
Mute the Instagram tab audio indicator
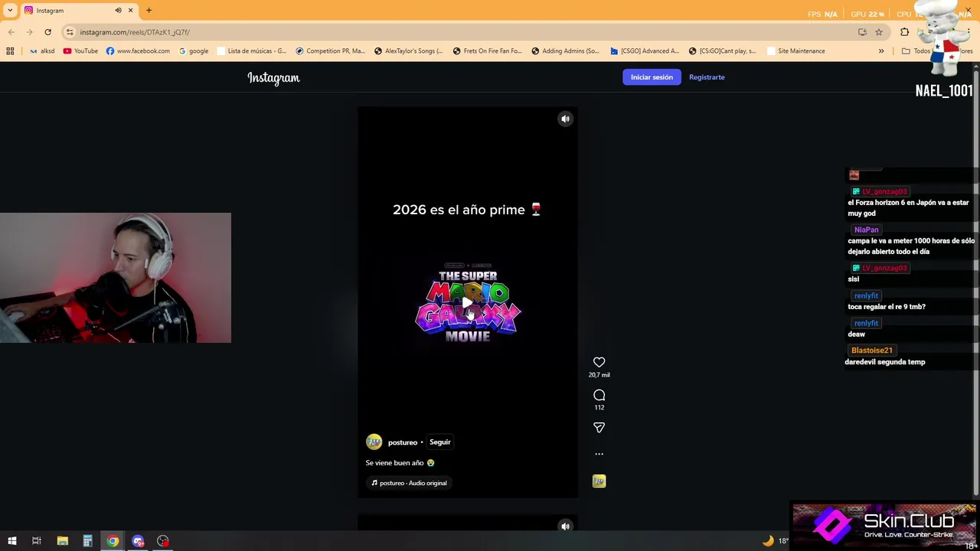point(118,10)
